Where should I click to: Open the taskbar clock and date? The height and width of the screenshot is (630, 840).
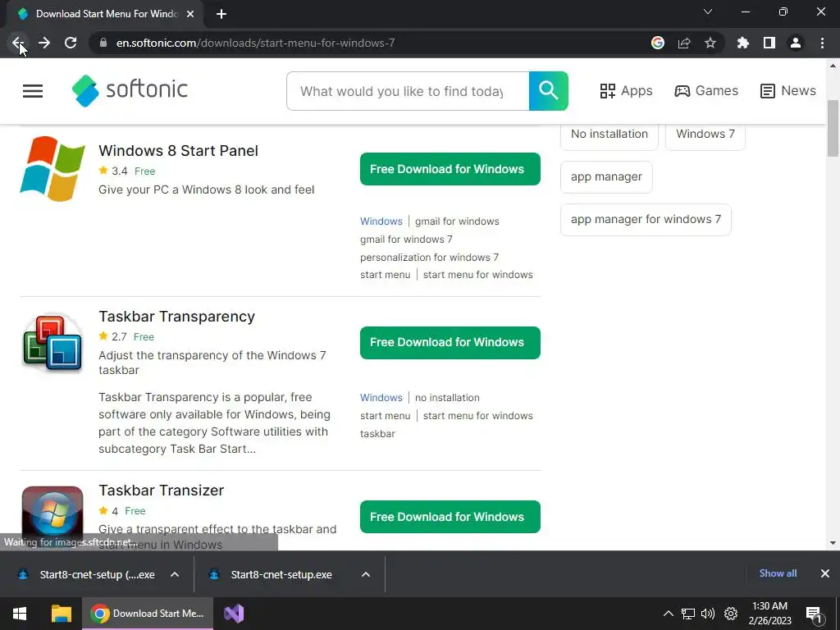[x=769, y=614]
